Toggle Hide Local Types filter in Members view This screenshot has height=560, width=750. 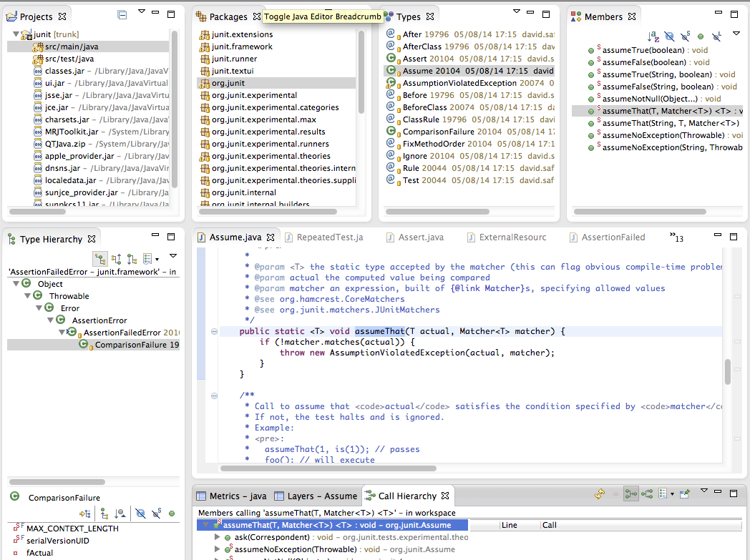coord(716,36)
